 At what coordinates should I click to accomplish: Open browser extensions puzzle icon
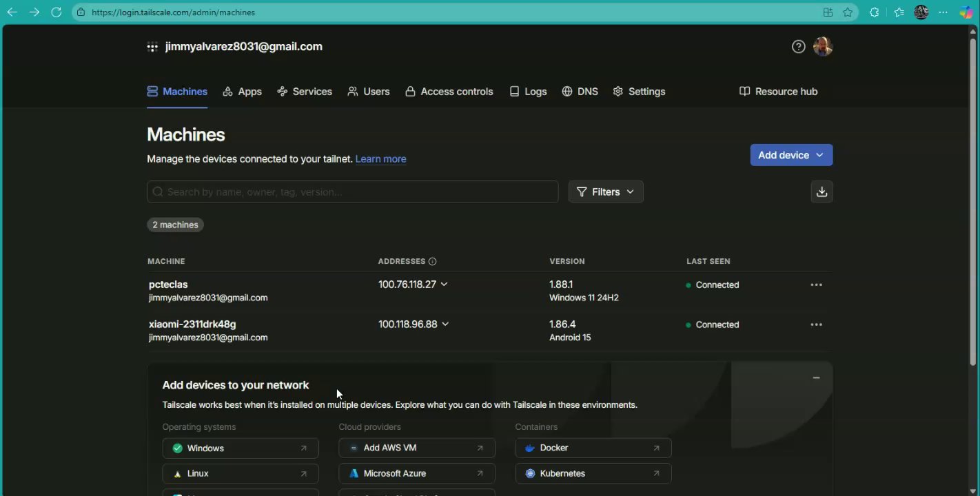click(x=875, y=12)
